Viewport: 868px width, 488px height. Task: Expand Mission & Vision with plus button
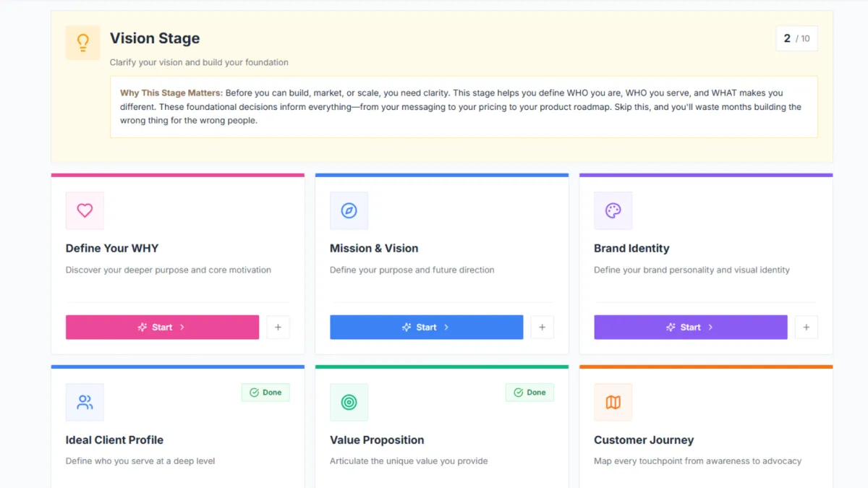tap(542, 328)
